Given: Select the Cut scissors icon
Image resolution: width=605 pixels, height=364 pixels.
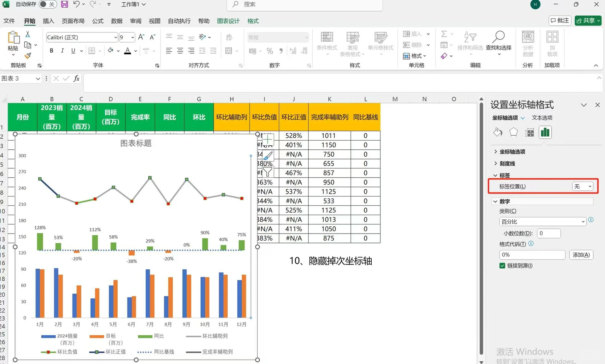Looking at the screenshot, I should point(28,34).
